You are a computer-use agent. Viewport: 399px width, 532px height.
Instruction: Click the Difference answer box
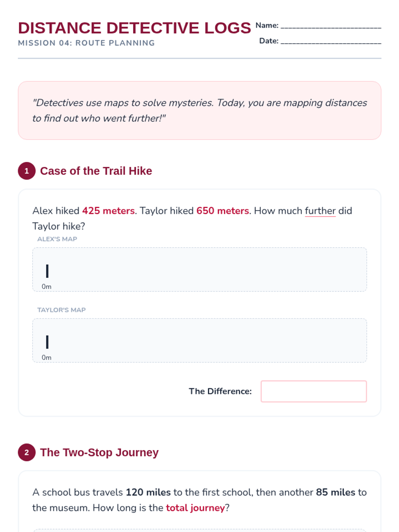tap(314, 391)
